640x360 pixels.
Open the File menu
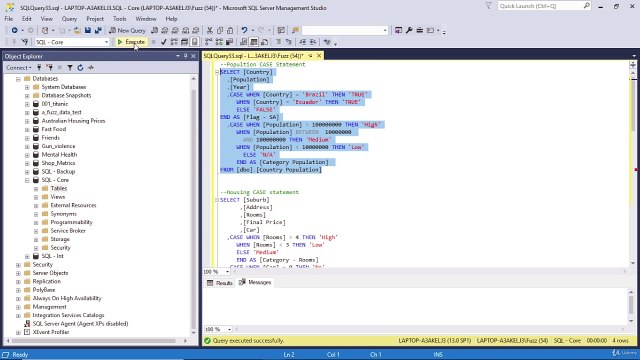[9, 19]
